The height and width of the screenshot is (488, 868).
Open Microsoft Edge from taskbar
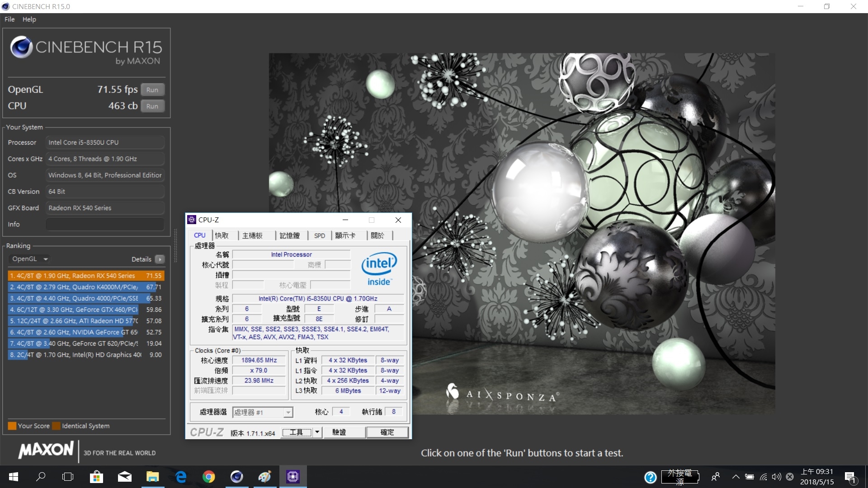181,477
